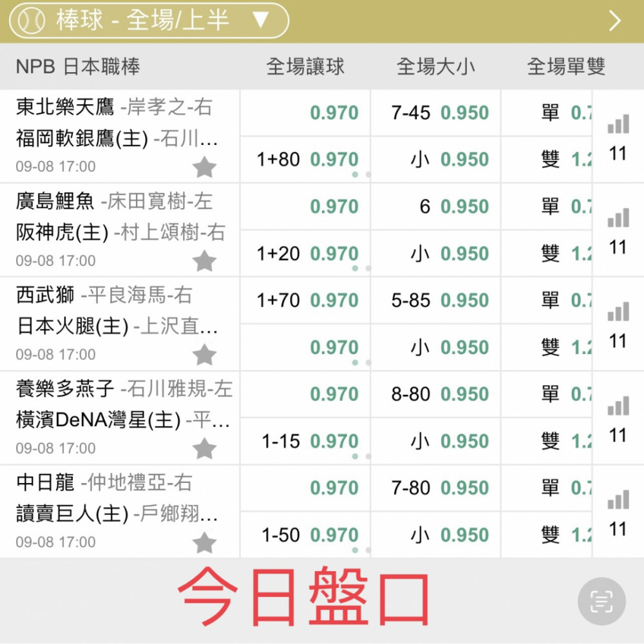Screen dimensions: 644x644
Task: Select the 全場讓球 column header
Action: pyautogui.click(x=305, y=66)
